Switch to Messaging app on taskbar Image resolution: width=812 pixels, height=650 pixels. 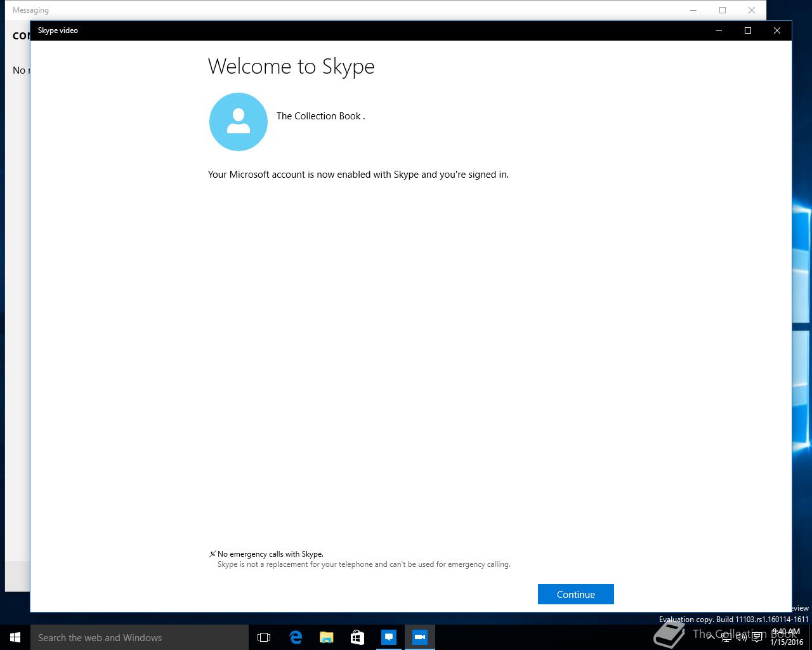point(389,637)
